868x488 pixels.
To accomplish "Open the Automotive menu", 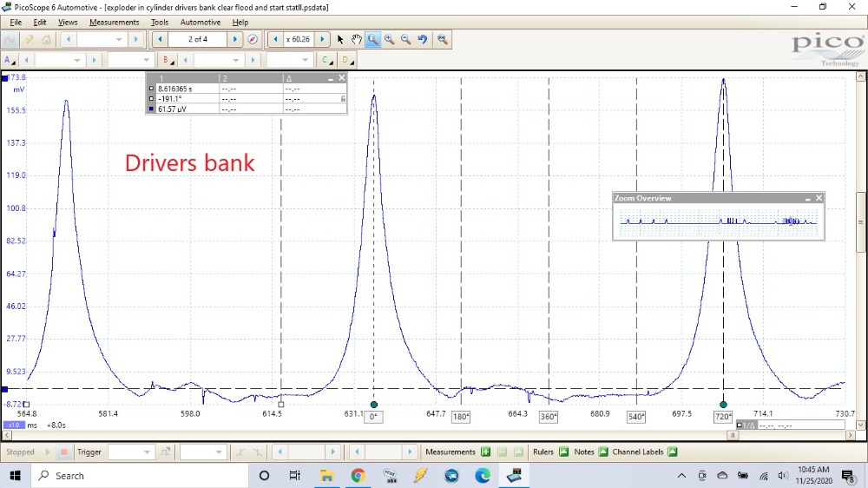I will [200, 22].
